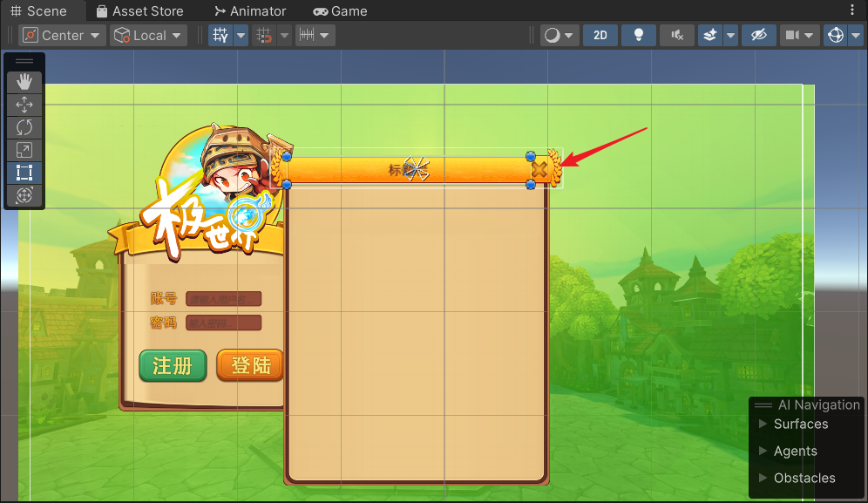Toggle scene lighting bulb
This screenshot has width=868, height=503.
pyautogui.click(x=639, y=36)
